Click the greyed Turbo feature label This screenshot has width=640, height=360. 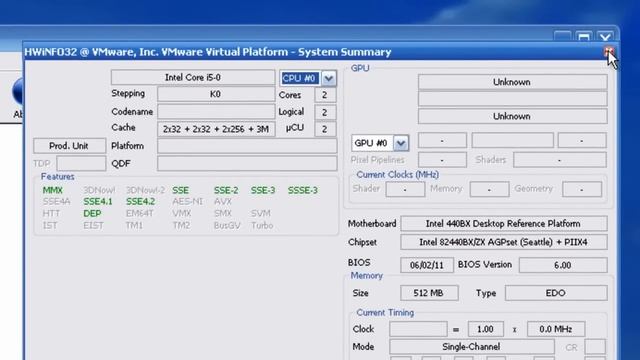[262, 225]
